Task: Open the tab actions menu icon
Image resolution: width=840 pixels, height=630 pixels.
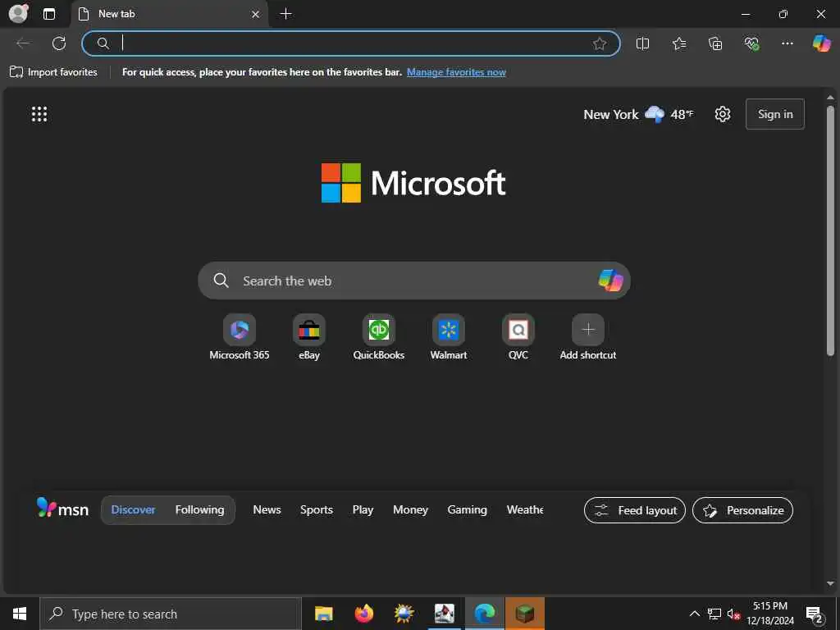Action: (48, 14)
